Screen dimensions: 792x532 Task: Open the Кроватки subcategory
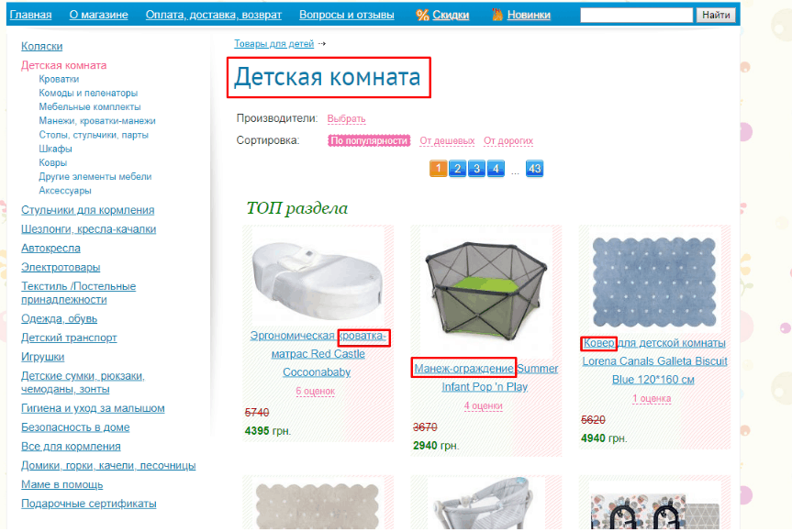[x=59, y=79]
